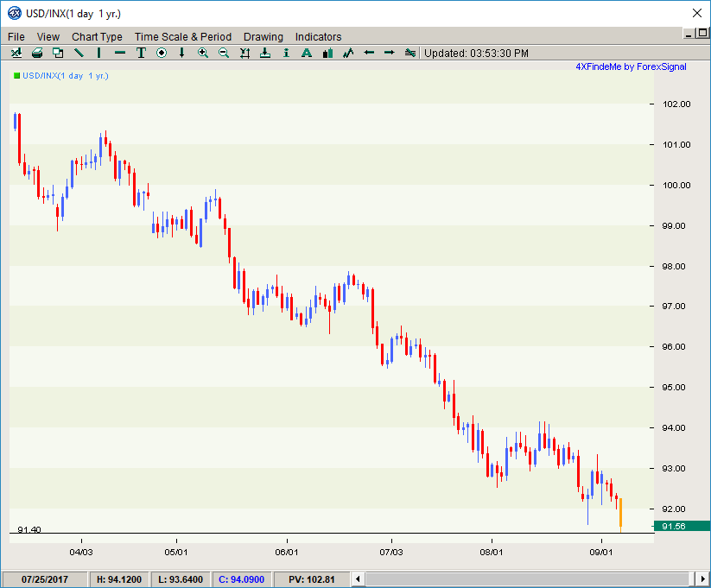711x588 pixels.
Task: Select the diagonal trend line tool
Action: [x=79, y=53]
